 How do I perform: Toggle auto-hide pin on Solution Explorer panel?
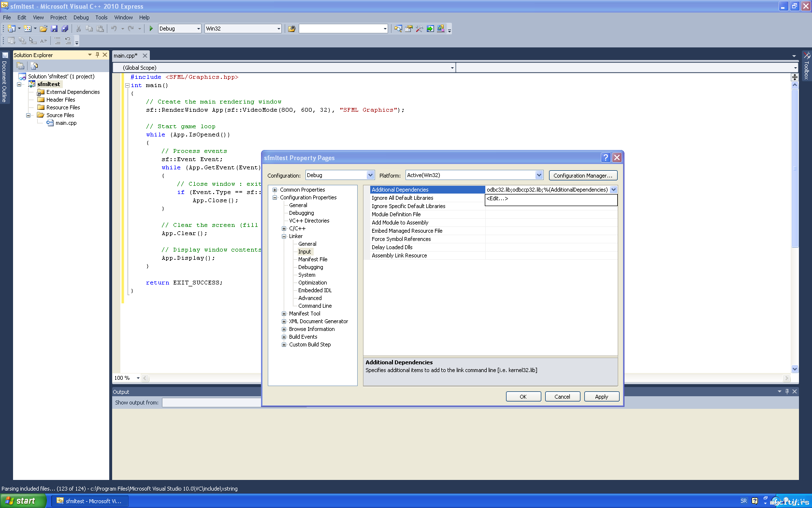pyautogui.click(x=97, y=55)
